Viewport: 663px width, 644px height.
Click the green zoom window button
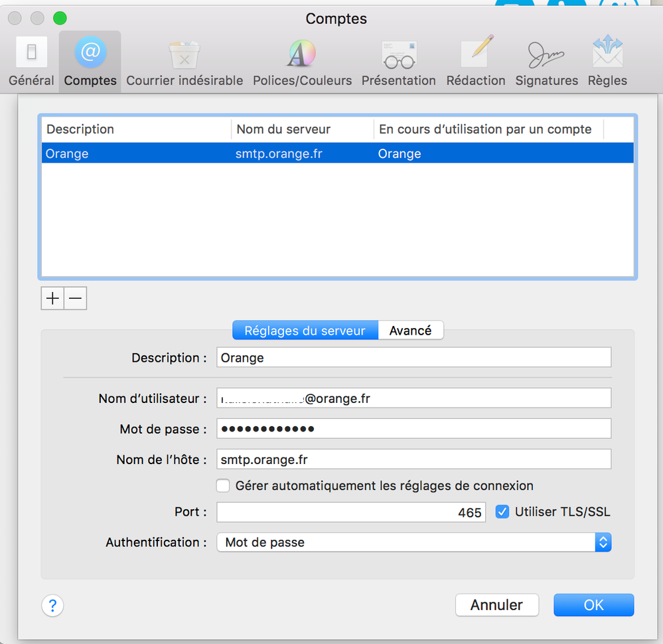(60, 18)
